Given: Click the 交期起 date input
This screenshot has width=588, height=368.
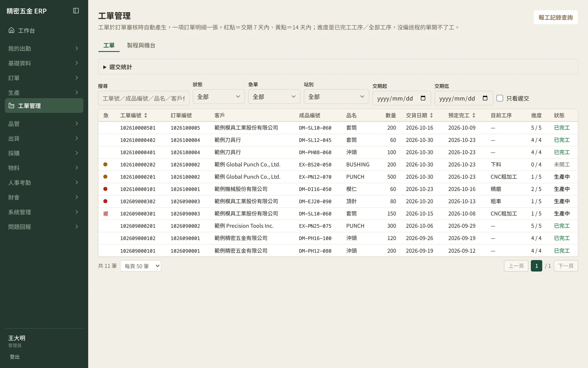Looking at the screenshot, I should point(401,98).
